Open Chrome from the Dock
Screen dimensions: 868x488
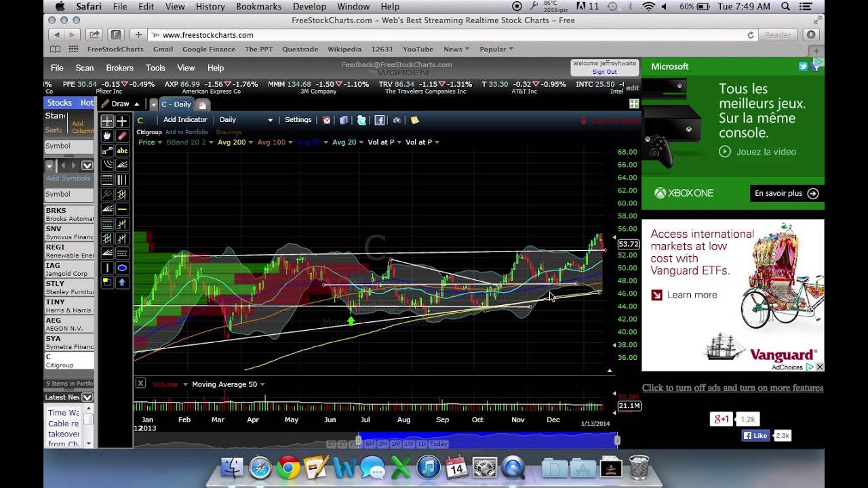point(288,468)
